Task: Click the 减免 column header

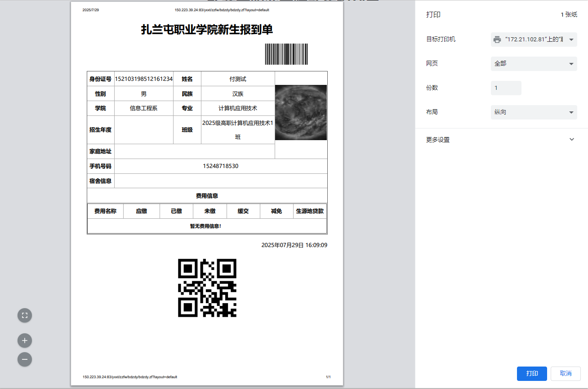Action: point(276,211)
